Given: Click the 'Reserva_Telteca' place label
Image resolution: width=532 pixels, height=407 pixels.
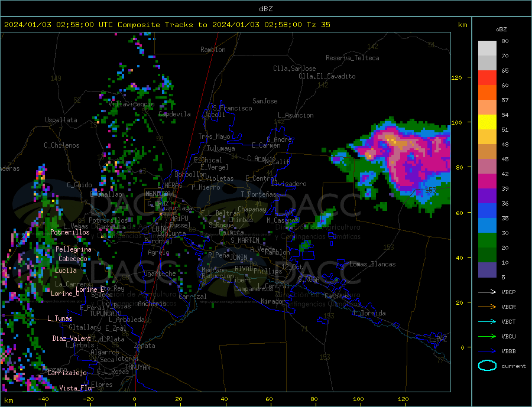Looking at the screenshot, I should tap(352, 58).
